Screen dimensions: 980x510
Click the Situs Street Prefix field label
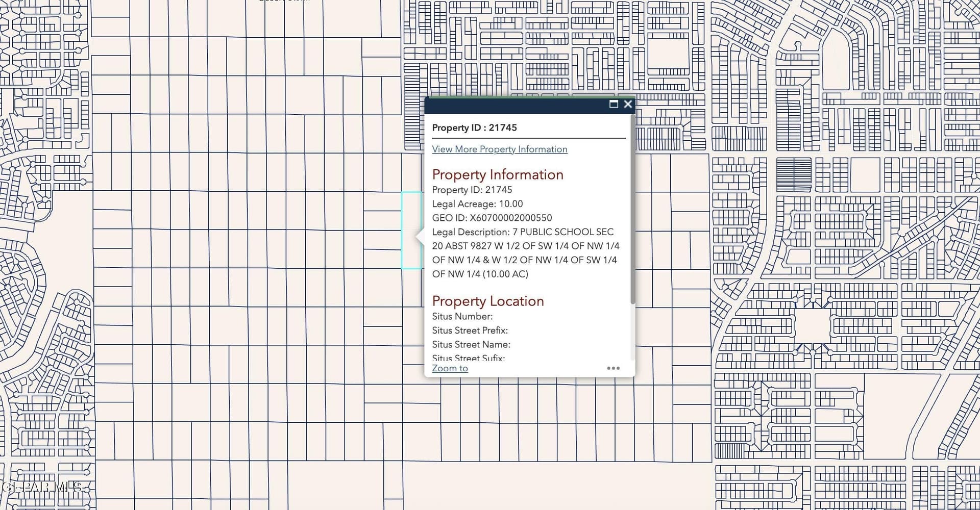tap(470, 330)
